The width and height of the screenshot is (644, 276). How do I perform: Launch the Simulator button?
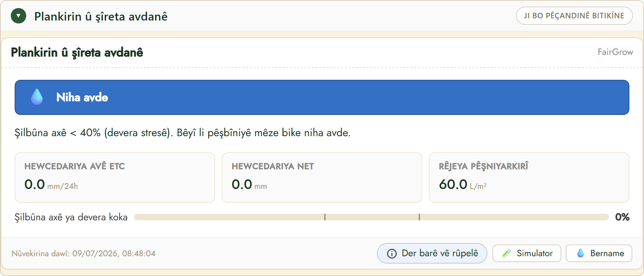pyautogui.click(x=527, y=253)
